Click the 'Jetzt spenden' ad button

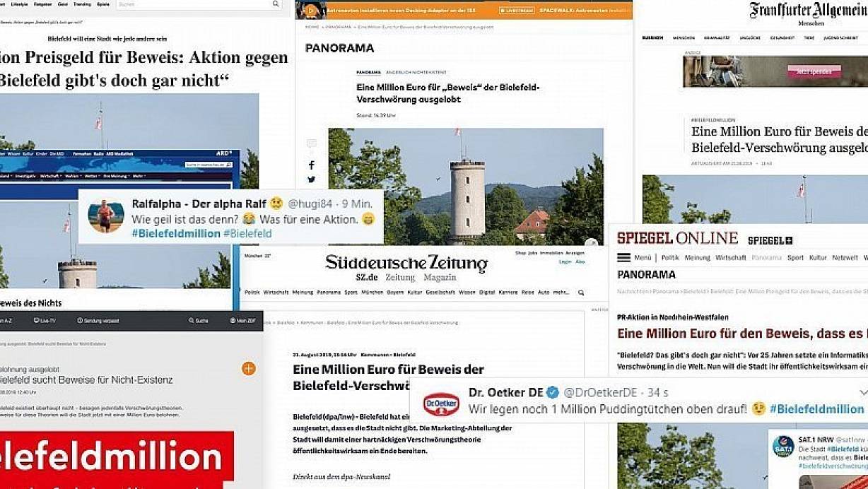[814, 71]
